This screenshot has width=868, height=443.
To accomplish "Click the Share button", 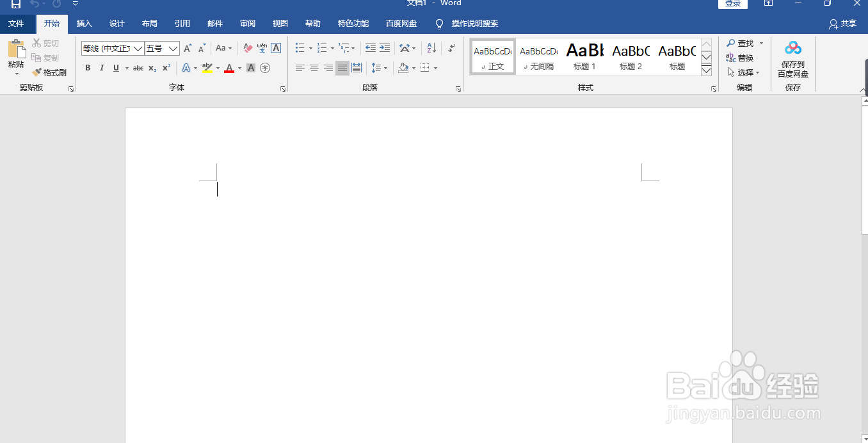I will (x=842, y=24).
